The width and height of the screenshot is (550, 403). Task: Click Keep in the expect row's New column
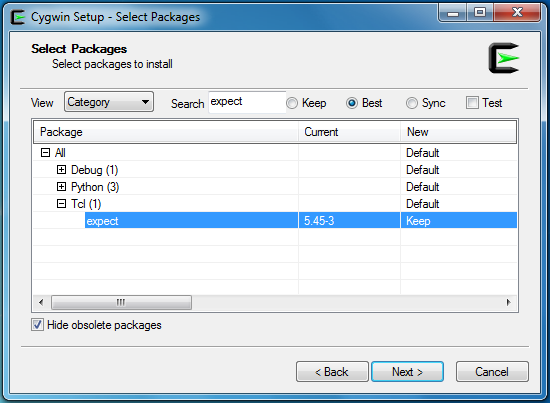pyautogui.click(x=418, y=221)
